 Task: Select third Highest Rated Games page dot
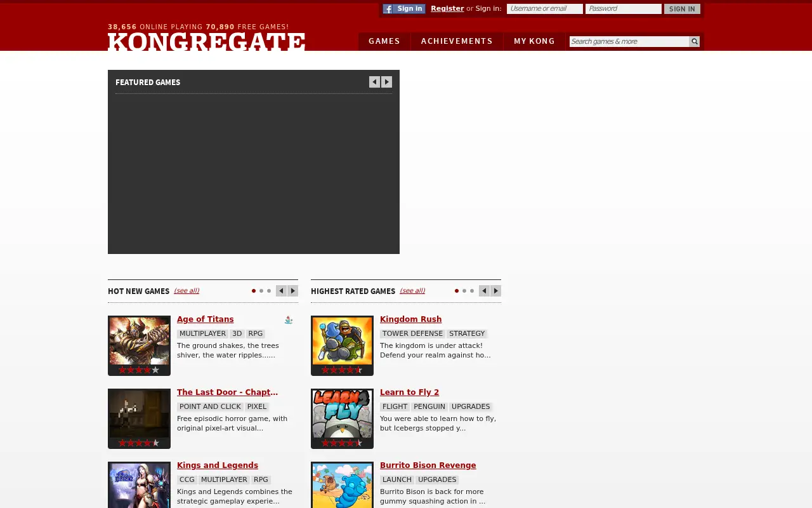point(472,291)
